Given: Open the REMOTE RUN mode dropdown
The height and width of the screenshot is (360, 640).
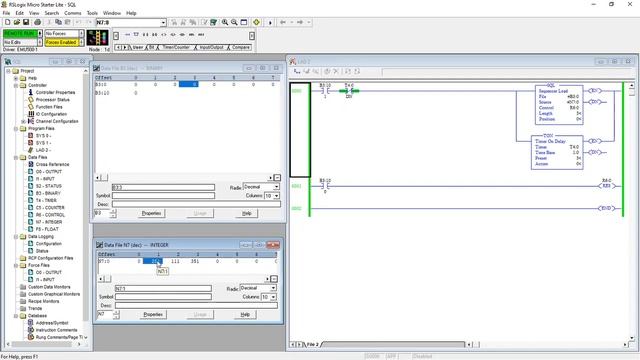Looking at the screenshot, I should click(40, 33).
